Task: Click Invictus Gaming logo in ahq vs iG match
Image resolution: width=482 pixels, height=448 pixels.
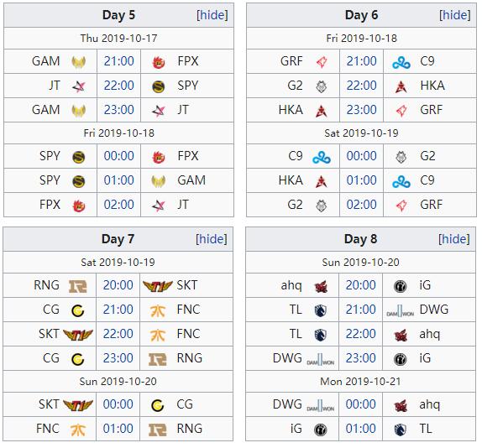Action: coord(401,286)
